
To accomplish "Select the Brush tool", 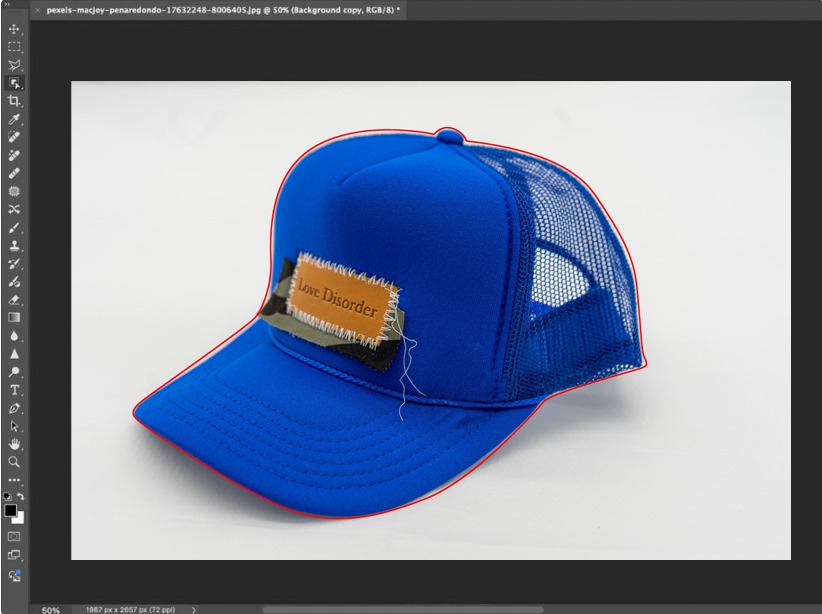I will (x=14, y=227).
